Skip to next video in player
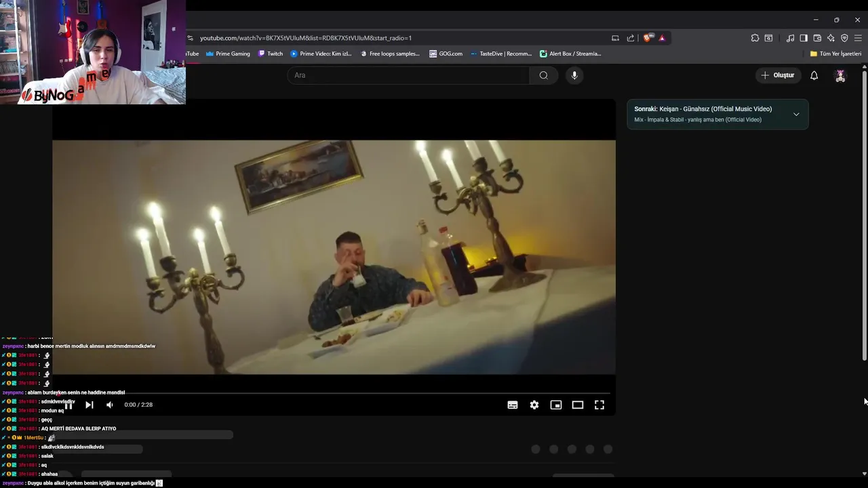The height and width of the screenshot is (488, 868). click(89, 405)
